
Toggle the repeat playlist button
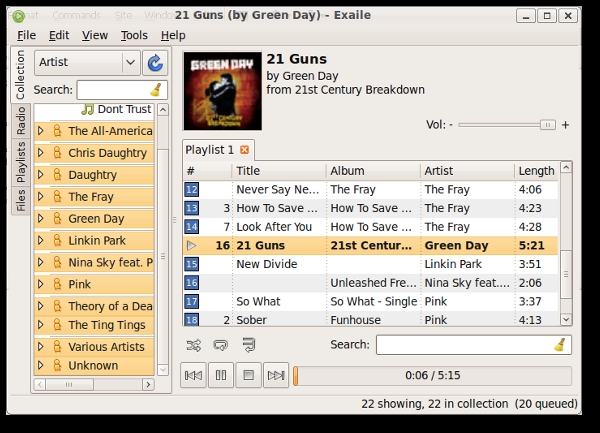point(220,345)
